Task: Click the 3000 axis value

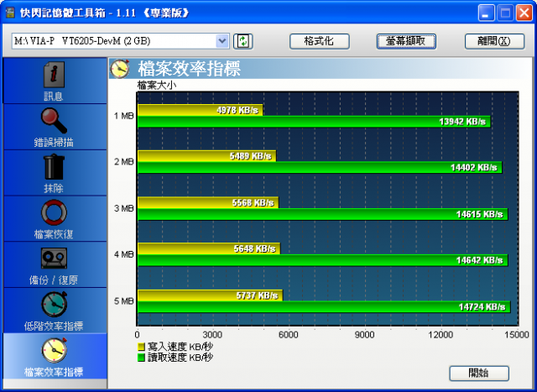Action: (212, 335)
